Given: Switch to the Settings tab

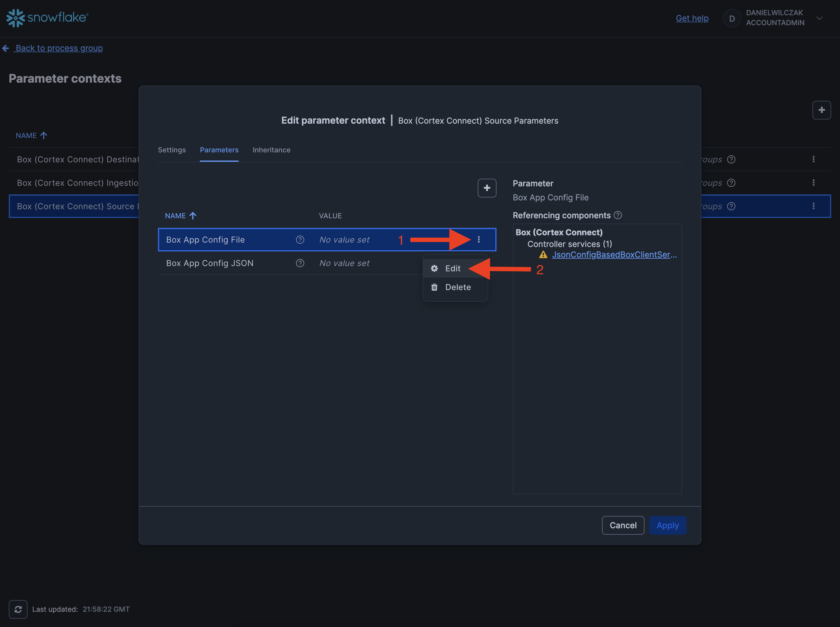Looking at the screenshot, I should coord(171,150).
